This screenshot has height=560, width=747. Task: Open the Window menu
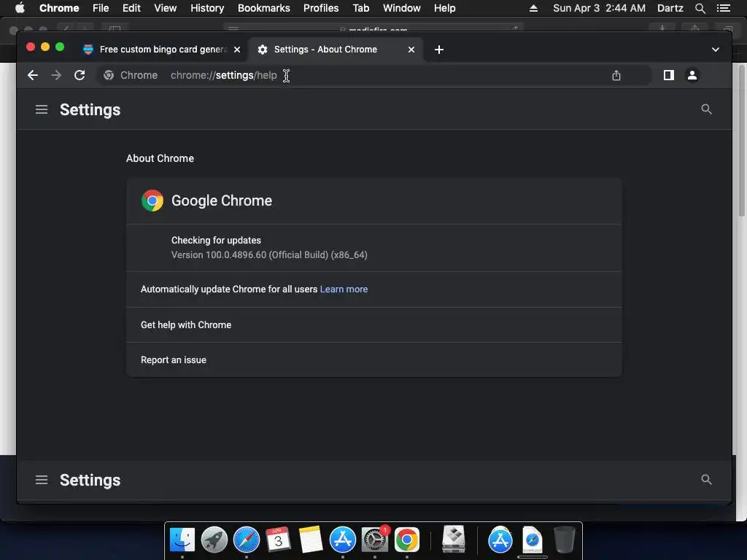click(402, 8)
